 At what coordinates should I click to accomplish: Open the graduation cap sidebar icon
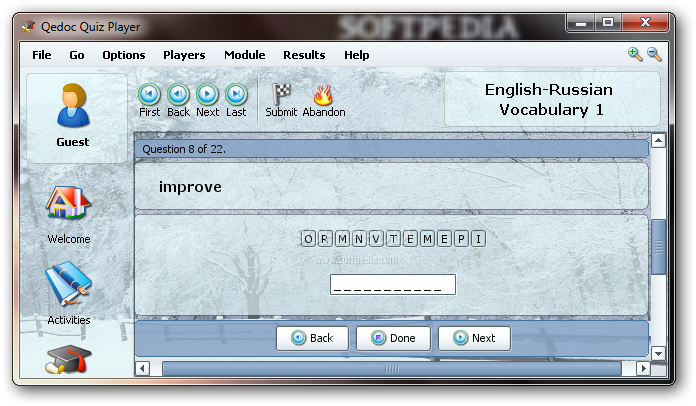pyautogui.click(x=68, y=359)
